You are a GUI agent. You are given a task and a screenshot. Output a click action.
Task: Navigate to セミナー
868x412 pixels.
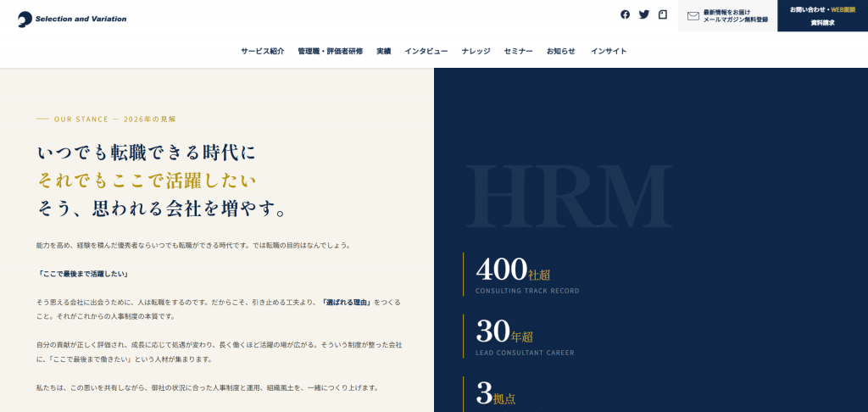point(518,51)
